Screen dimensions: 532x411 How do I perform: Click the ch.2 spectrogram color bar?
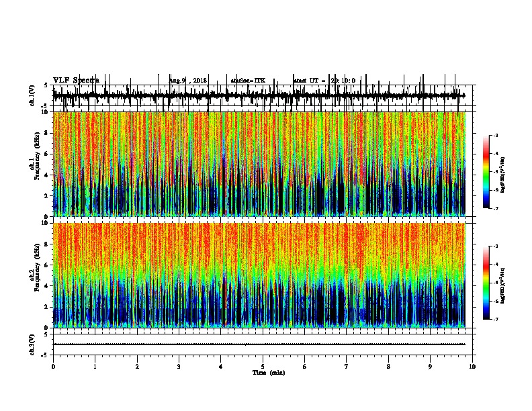tap(486, 283)
